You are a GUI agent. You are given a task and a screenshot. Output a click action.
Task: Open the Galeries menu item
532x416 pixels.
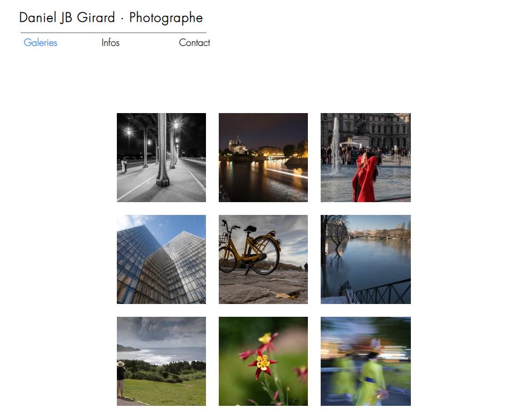[41, 43]
